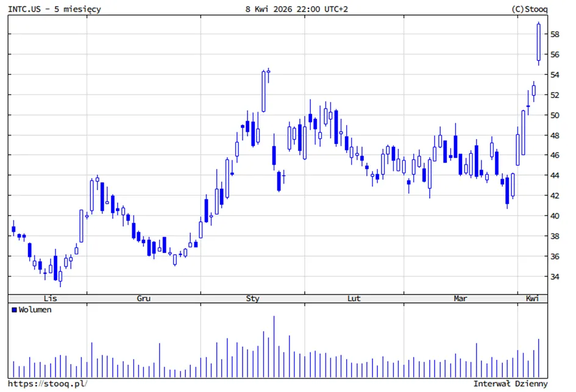Viewport: 576px width, 392px height.
Task: Select the "Mar" month label
Action: click(x=461, y=298)
